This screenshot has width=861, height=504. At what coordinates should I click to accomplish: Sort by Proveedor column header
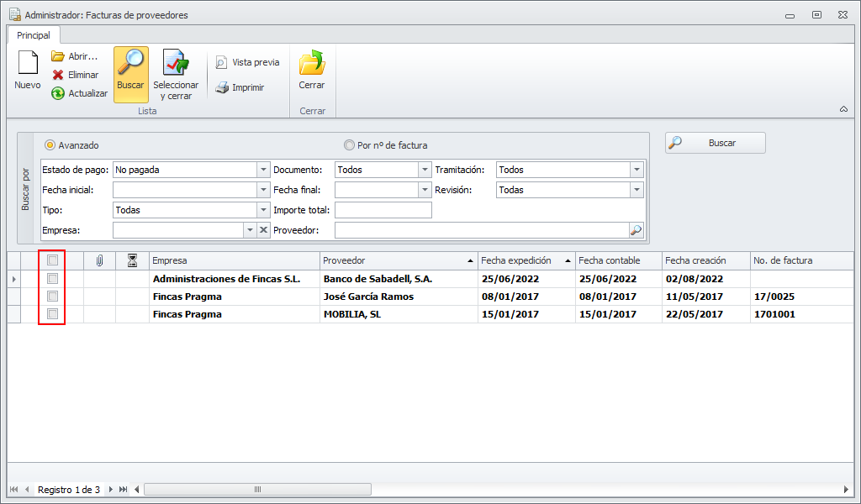pyautogui.click(x=399, y=260)
